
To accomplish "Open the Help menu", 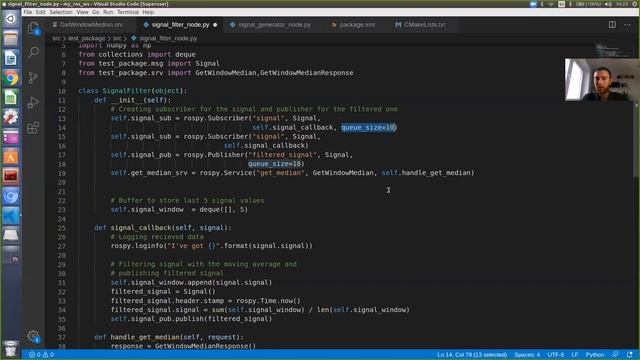I will [x=148, y=12].
